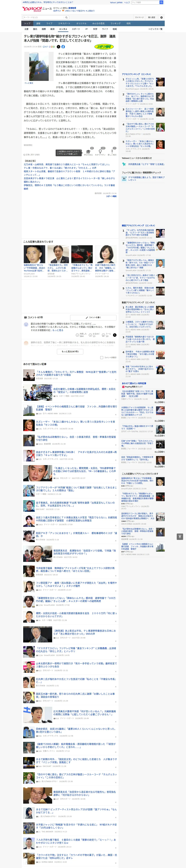
Task: Open related article about 伊集院光 AI活用術
Action: pyautogui.click(x=69, y=187)
